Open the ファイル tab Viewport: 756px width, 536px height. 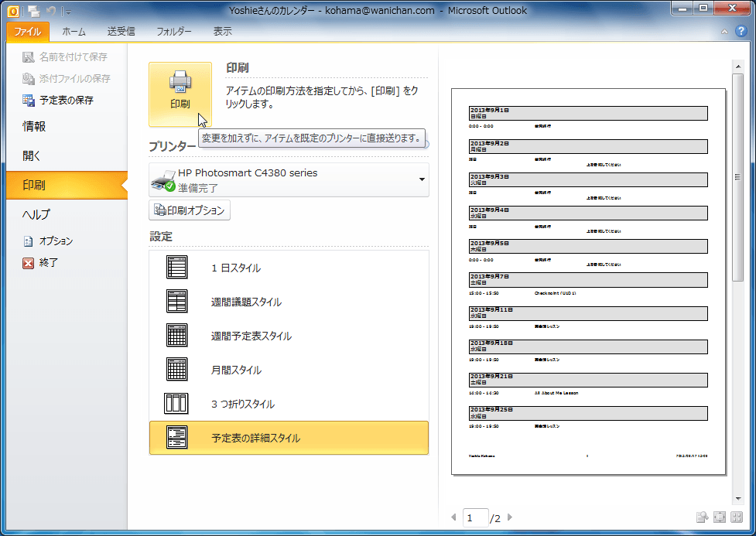[x=28, y=32]
